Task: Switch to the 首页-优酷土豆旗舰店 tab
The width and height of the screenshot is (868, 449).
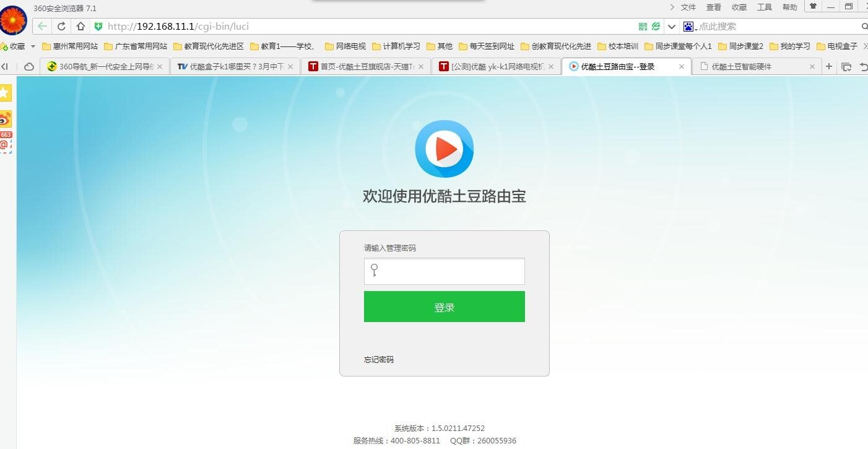Action: tap(366, 66)
